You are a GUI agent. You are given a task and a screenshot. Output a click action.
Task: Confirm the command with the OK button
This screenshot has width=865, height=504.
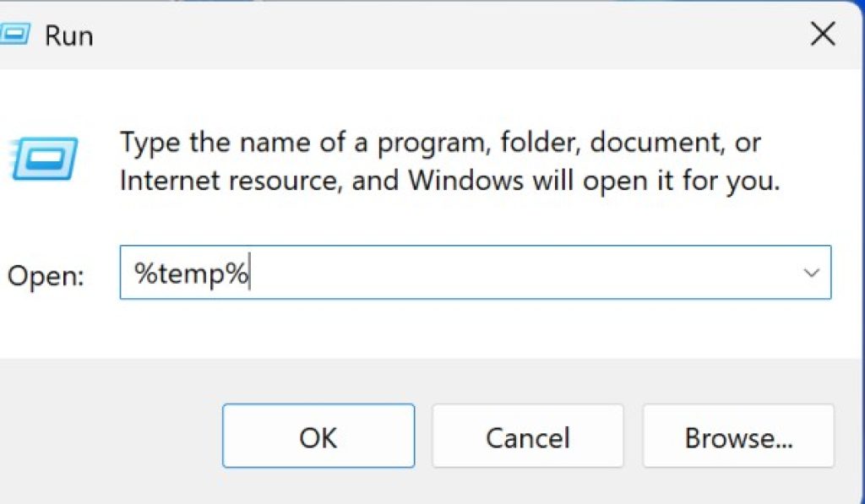(318, 436)
